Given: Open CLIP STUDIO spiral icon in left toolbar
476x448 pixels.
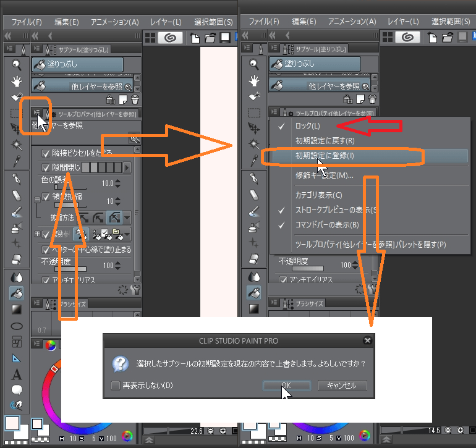Looking at the screenshot, I should 170,38.
